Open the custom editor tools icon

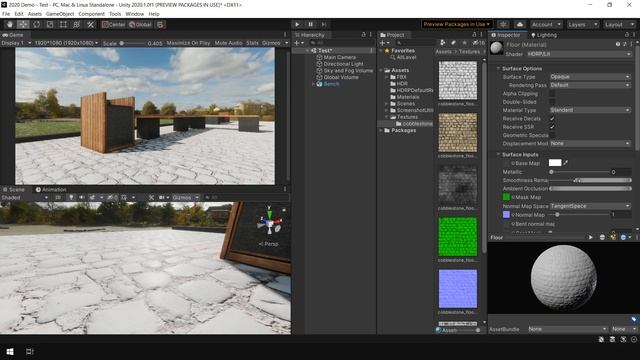click(90, 24)
